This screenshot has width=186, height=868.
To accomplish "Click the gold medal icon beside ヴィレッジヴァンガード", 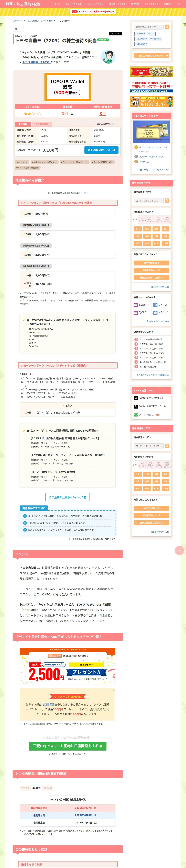I will coord(136,147).
